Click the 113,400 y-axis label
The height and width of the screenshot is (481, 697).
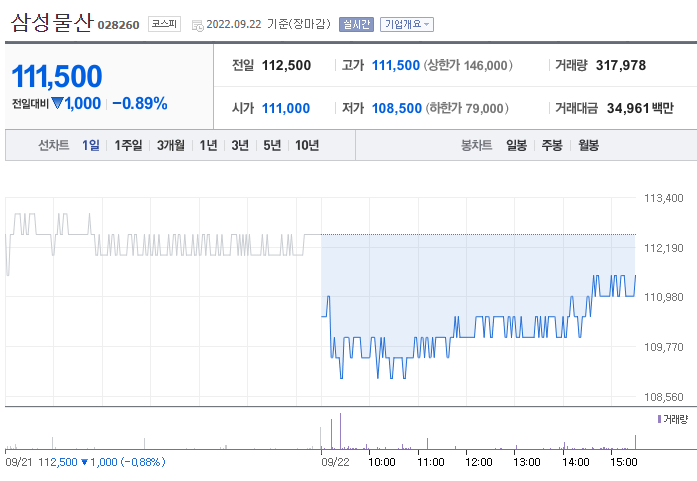664,198
